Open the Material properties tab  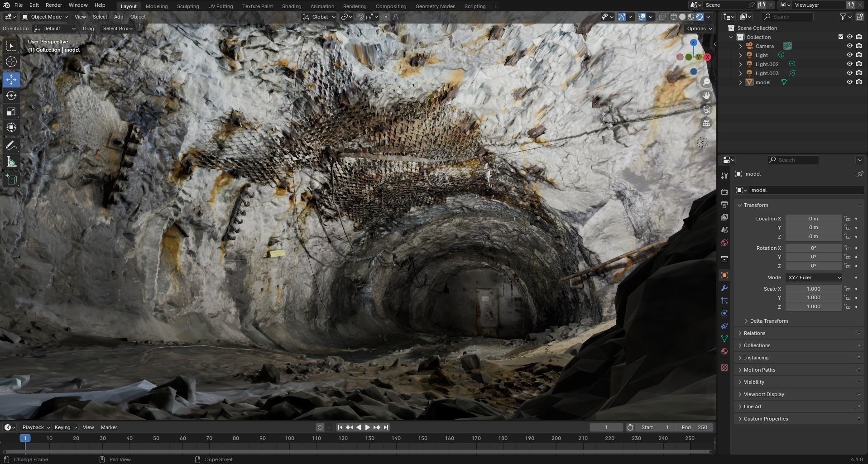724,351
